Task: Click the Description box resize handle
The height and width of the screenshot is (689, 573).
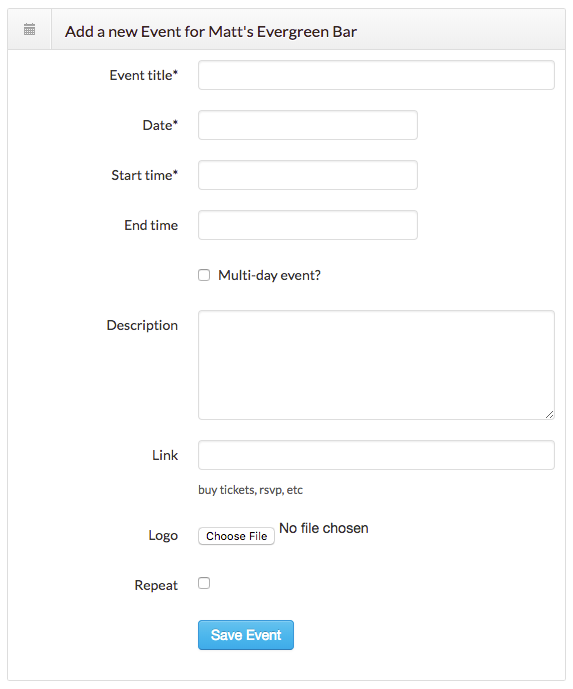Action: [549, 414]
